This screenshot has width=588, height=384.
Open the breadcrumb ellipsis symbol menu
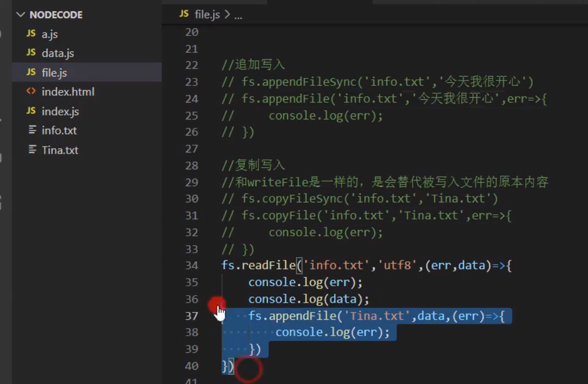pos(238,16)
